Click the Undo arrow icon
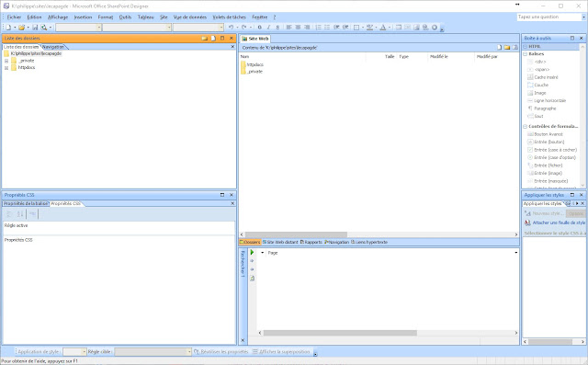This screenshot has width=588, height=365. click(231, 27)
